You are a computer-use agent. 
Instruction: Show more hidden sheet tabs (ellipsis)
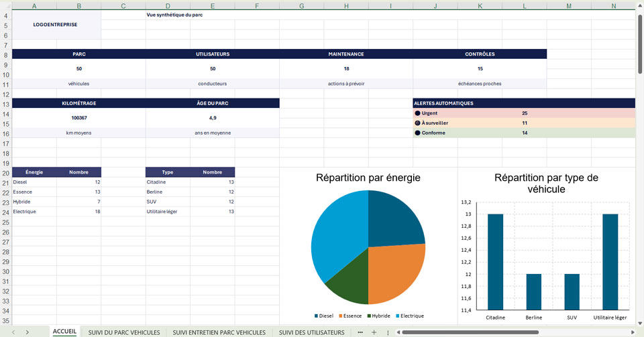tap(360, 332)
